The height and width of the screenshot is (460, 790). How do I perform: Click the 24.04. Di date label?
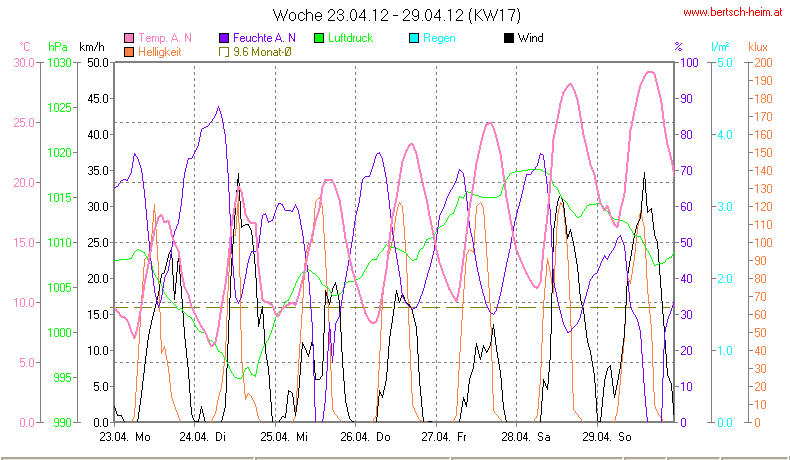tap(203, 437)
